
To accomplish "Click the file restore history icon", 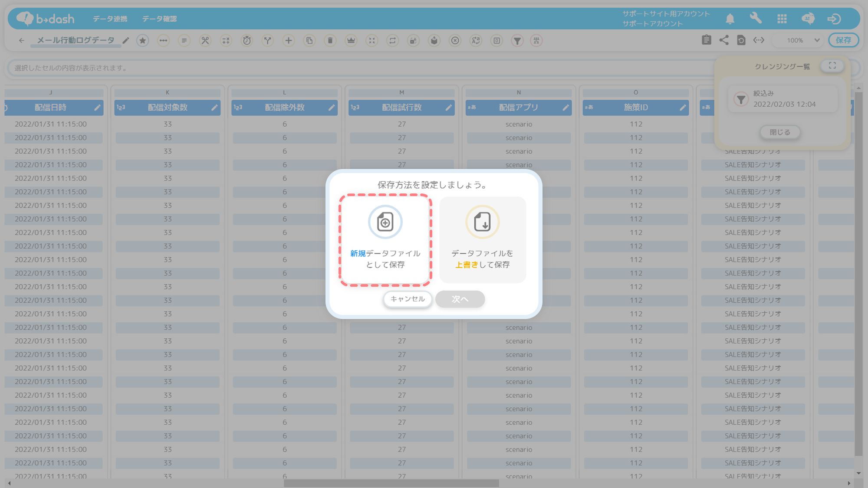I will coord(741,40).
